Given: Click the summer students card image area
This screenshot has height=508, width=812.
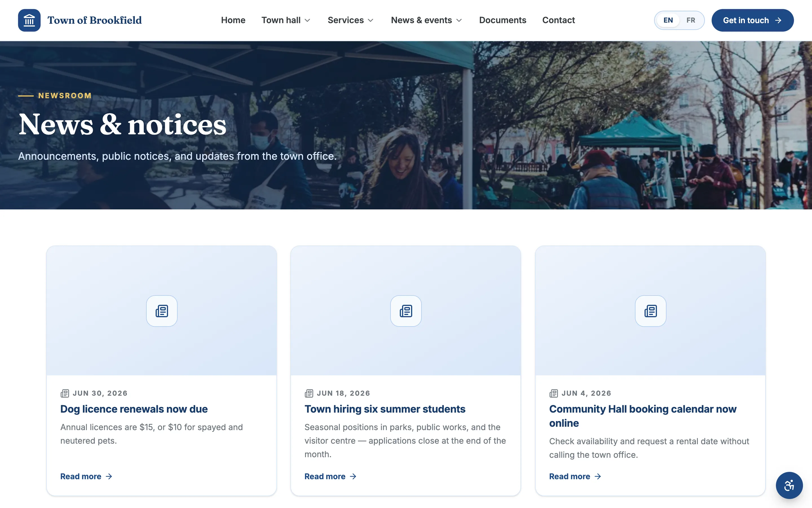Looking at the screenshot, I should click(406, 310).
